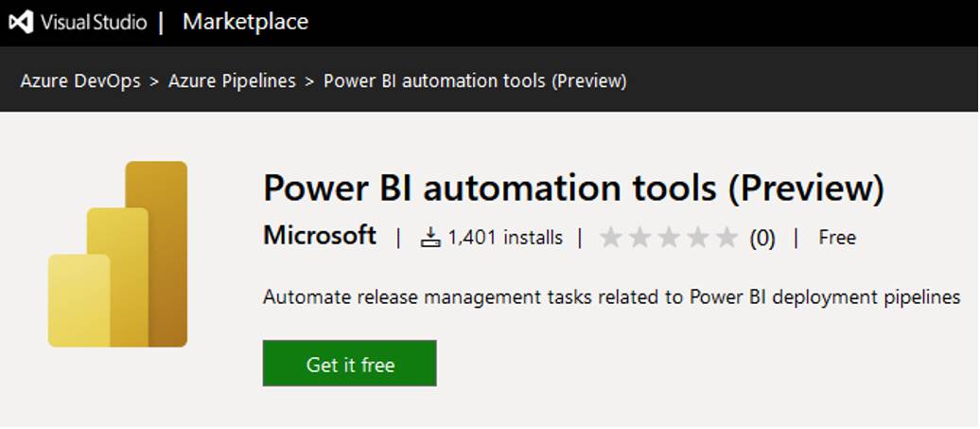Viewport: 980px width, 429px height.
Task: Navigate to Azure Pipelines breadcrumb
Action: 232,80
